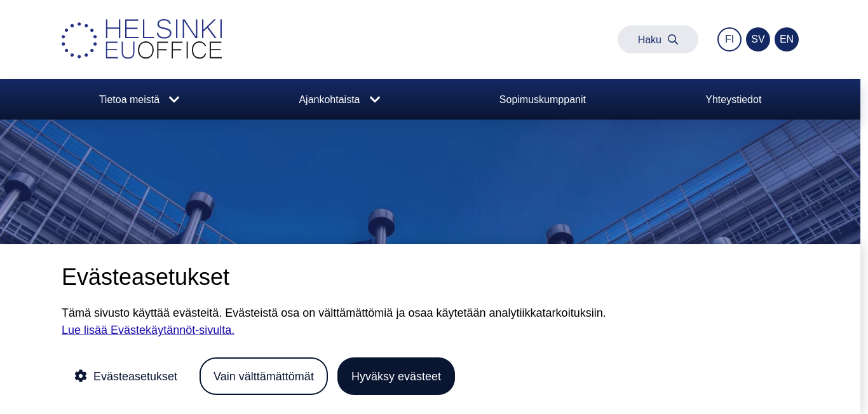Follow the Lue lisää Evästekäytännöt-sivulta link
The image size is (868, 414).
coord(148,330)
